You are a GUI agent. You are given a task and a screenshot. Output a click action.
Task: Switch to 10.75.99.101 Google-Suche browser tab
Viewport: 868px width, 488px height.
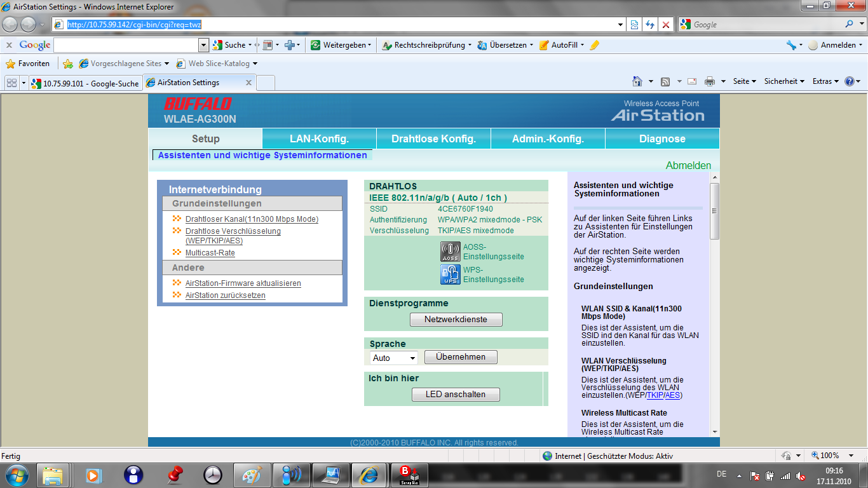[85, 83]
